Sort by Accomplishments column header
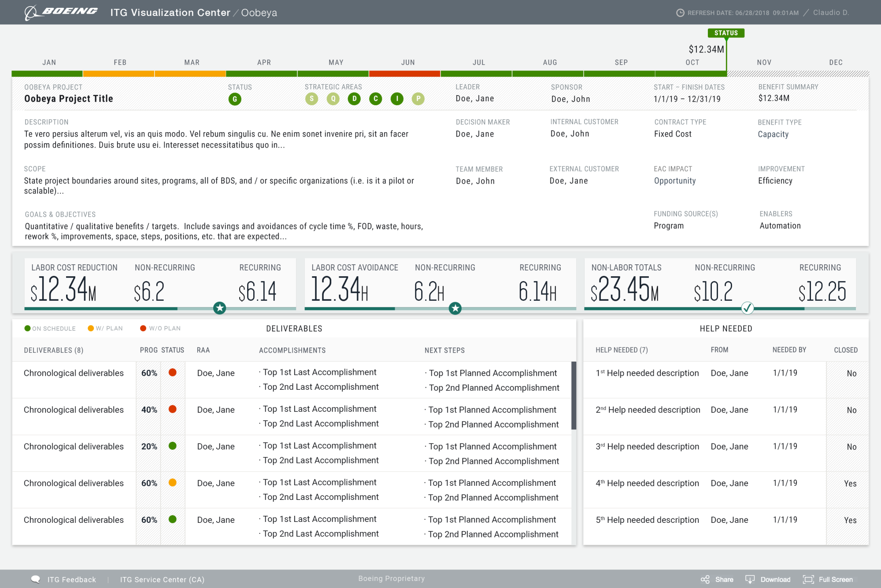The width and height of the screenshot is (881, 588). click(292, 350)
